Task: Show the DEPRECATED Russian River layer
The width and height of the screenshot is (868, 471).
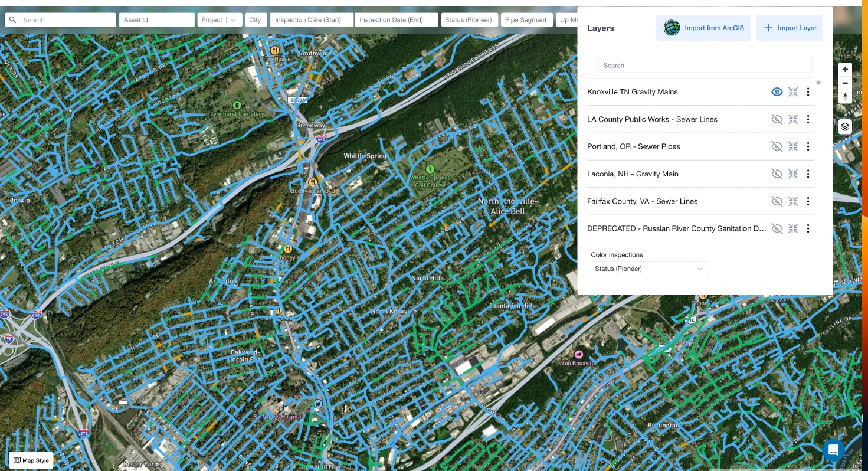Action: point(777,228)
